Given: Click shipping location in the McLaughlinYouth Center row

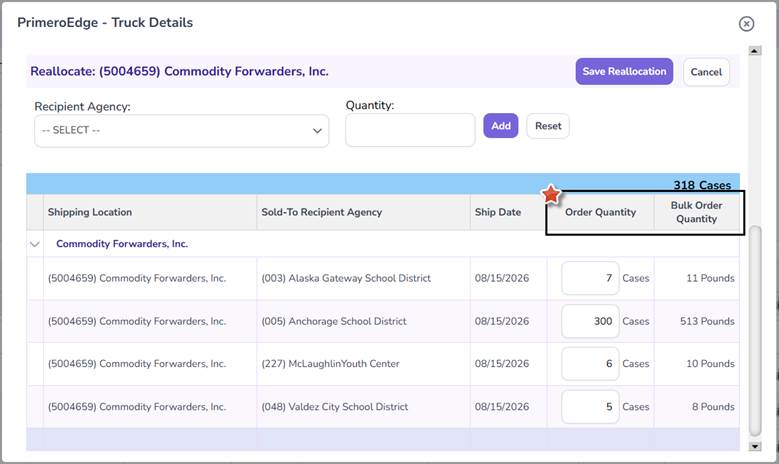Looking at the screenshot, I should (x=137, y=364).
